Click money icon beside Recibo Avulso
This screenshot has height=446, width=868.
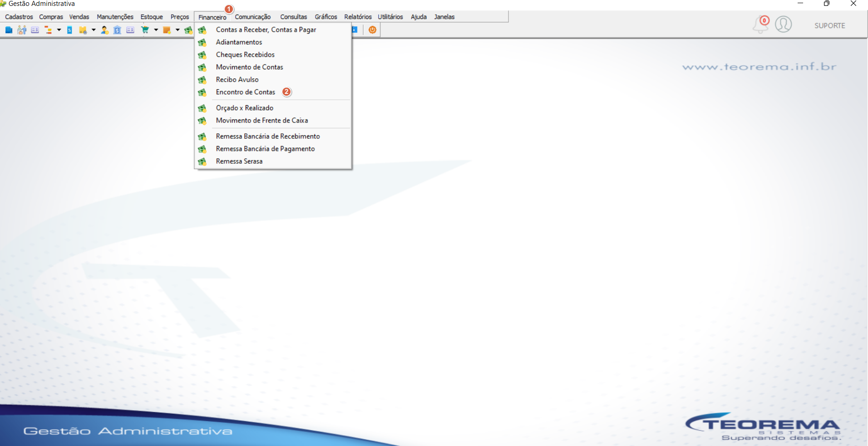coord(202,80)
